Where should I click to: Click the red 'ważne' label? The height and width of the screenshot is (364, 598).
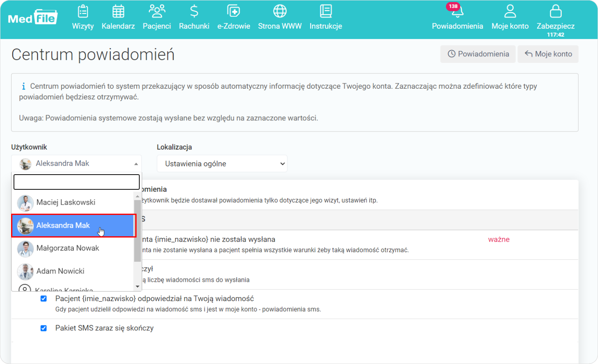[499, 240]
